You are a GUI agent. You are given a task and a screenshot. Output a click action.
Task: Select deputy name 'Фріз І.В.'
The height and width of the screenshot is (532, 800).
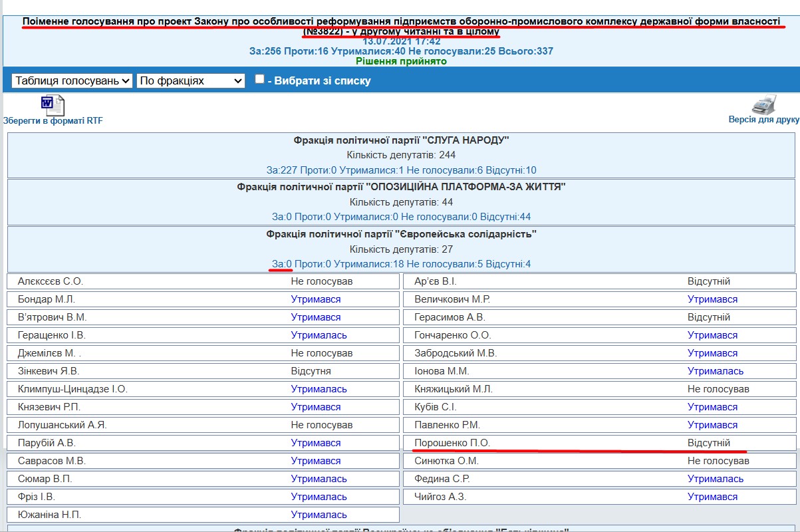37,497
